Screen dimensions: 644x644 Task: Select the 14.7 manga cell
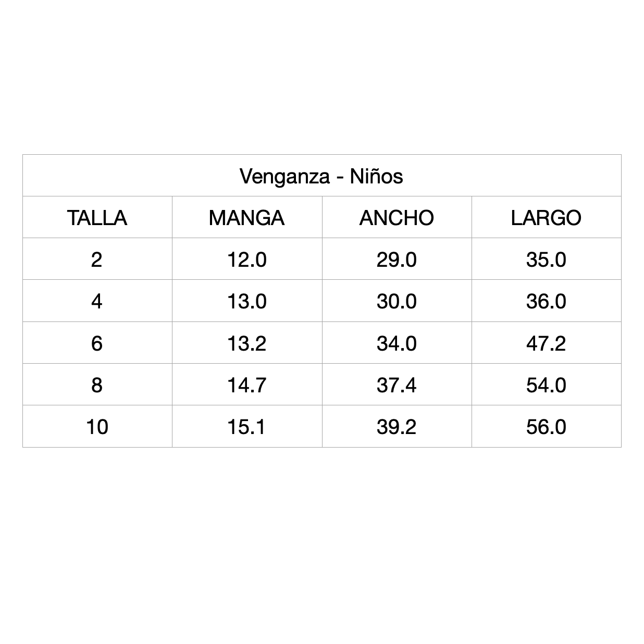tap(246, 385)
